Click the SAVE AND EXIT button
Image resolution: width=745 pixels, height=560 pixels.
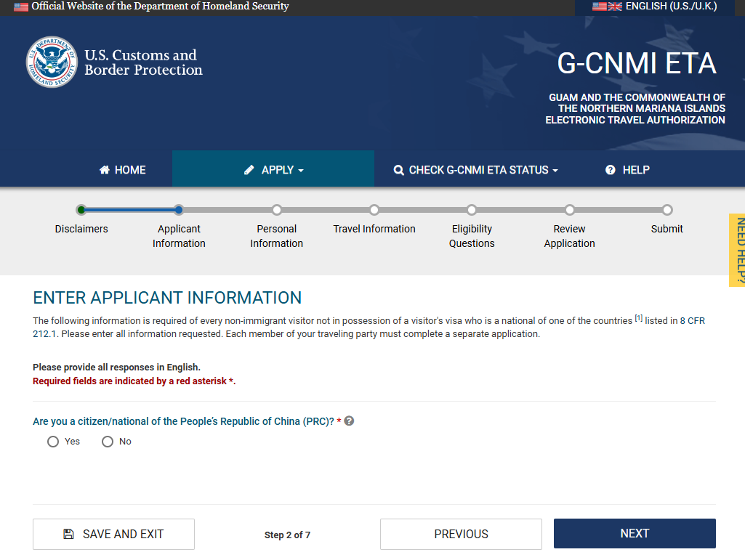tap(113, 535)
